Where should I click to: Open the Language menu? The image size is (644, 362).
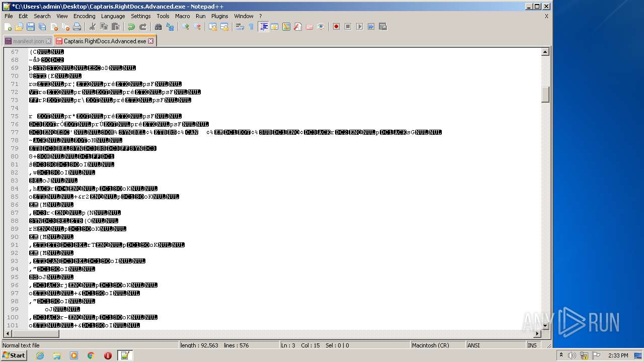113,16
